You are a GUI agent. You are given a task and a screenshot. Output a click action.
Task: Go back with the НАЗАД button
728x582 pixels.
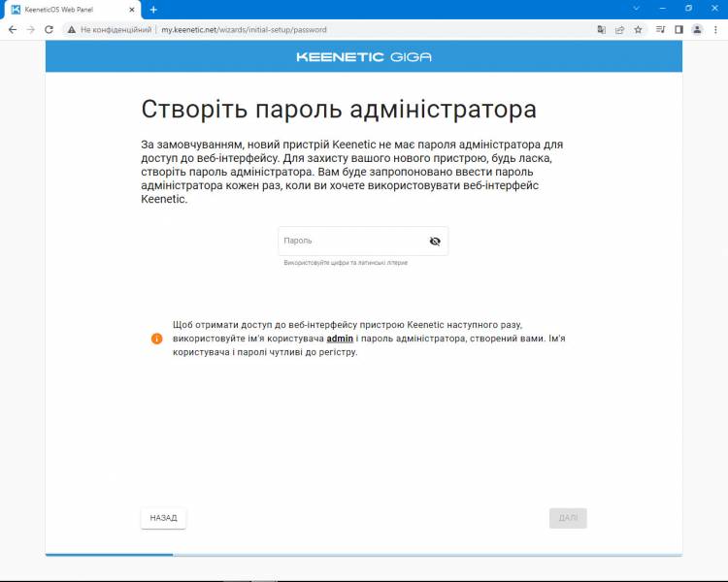163,517
